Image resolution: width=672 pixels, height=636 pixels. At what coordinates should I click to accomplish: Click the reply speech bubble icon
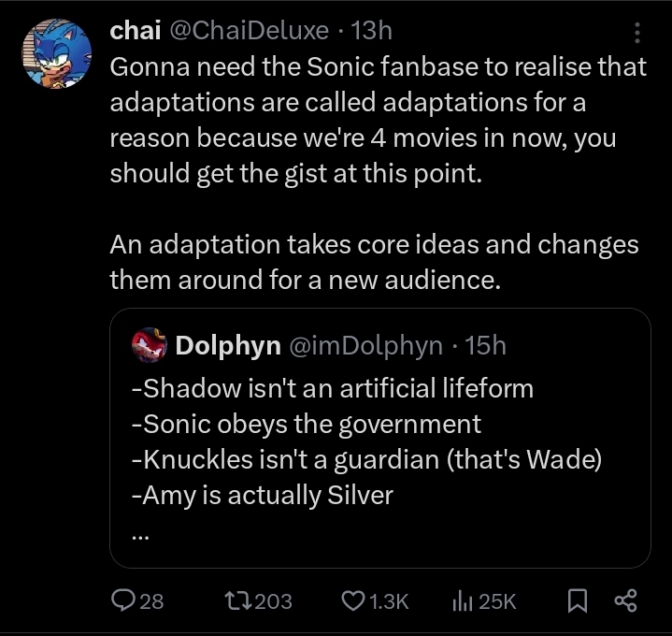click(122, 601)
